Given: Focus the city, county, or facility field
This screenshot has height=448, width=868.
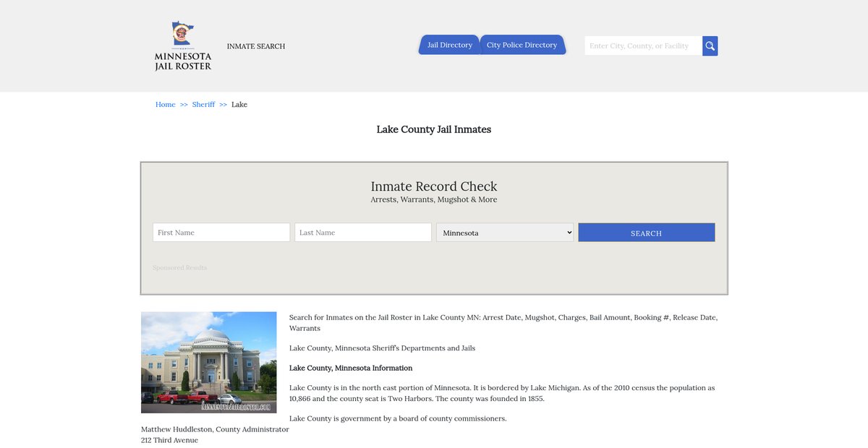Looking at the screenshot, I should point(642,46).
